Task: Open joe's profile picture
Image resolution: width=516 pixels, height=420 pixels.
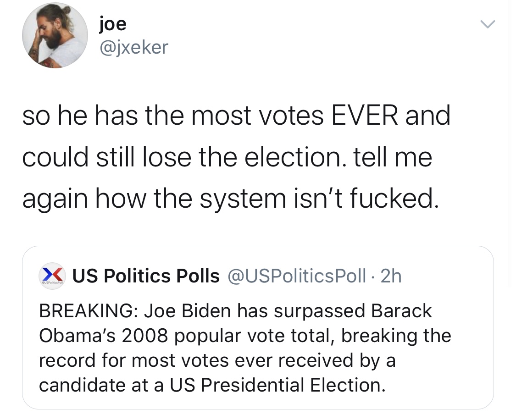Action: tap(55, 35)
